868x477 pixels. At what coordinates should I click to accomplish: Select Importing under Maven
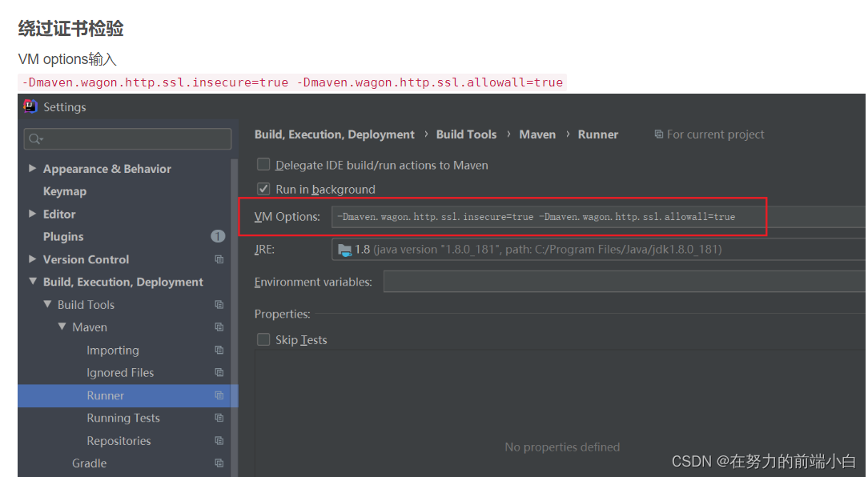(x=113, y=351)
